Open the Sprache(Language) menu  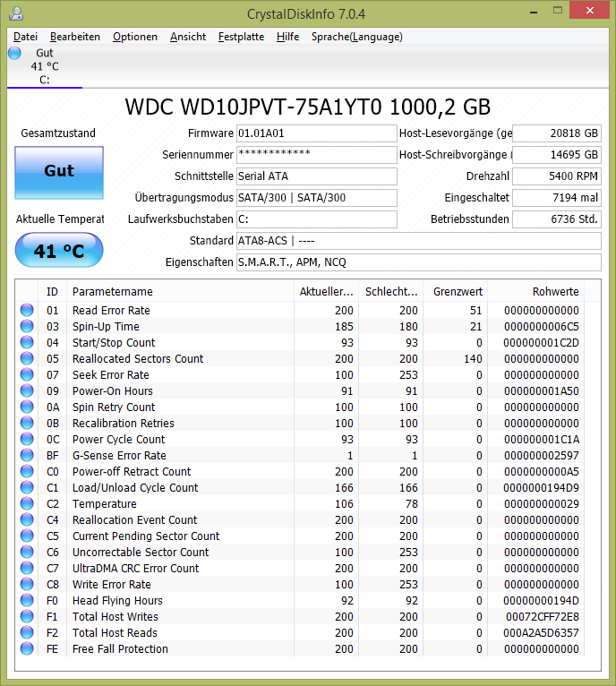click(356, 37)
